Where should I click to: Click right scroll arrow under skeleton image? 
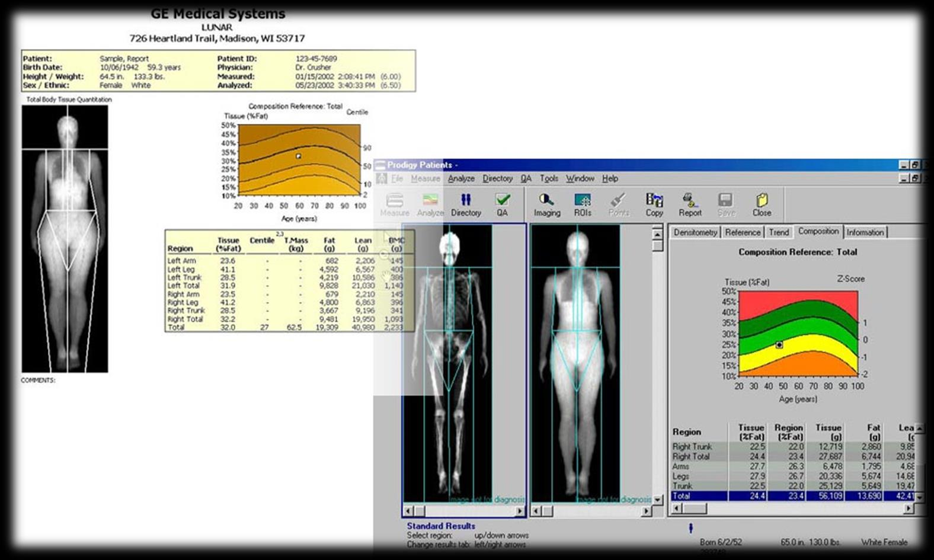520,510
